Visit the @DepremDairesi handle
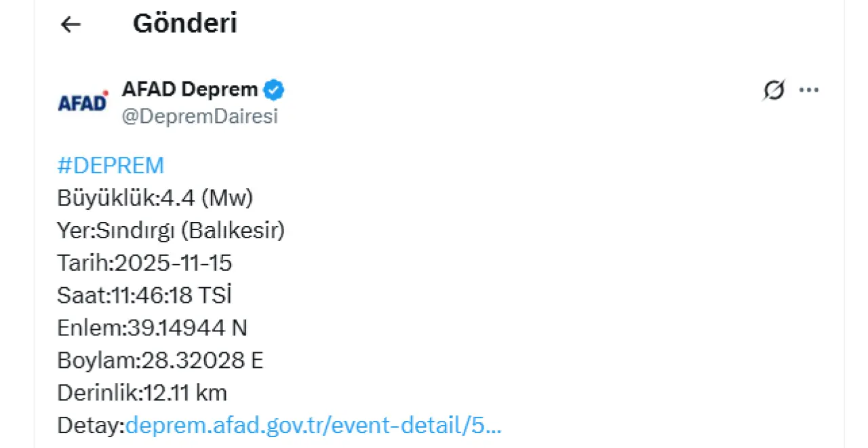Screen dimensions: 868x448 click(x=199, y=116)
